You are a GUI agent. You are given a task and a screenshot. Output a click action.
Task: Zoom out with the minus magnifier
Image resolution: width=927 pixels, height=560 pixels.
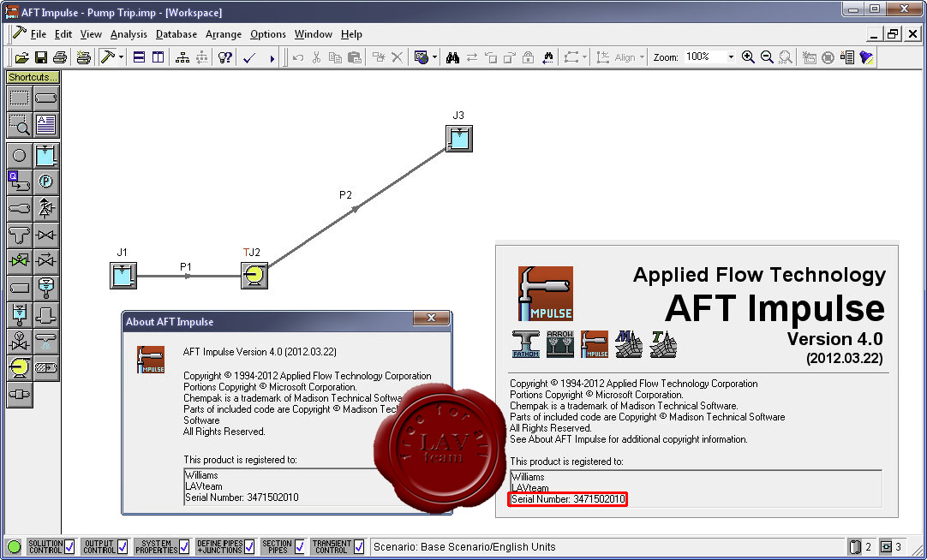pos(767,57)
